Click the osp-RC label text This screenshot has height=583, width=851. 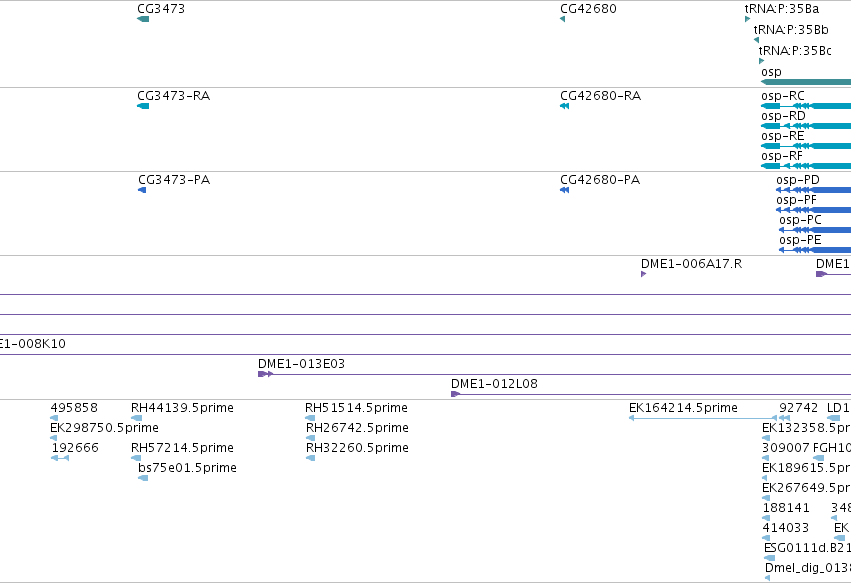[783, 96]
